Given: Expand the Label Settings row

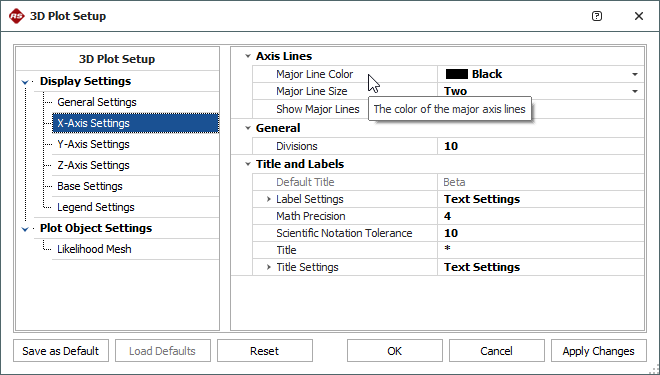Looking at the screenshot, I should [x=269, y=199].
